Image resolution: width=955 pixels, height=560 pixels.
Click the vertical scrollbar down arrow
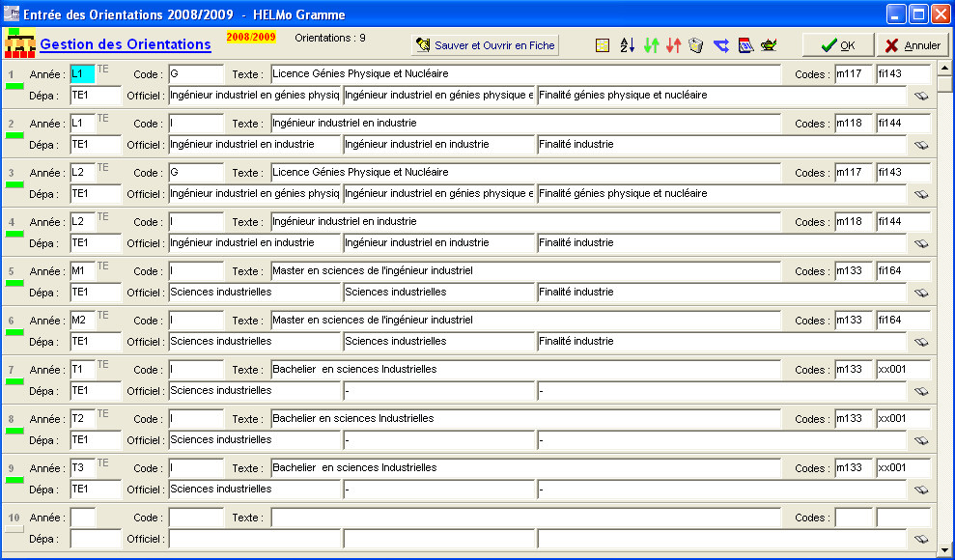pos(944,548)
